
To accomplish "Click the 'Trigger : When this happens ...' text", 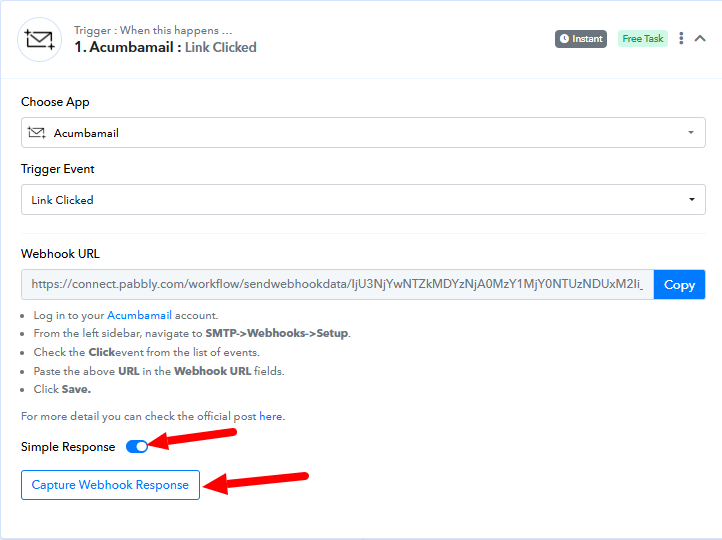I will click(153, 30).
